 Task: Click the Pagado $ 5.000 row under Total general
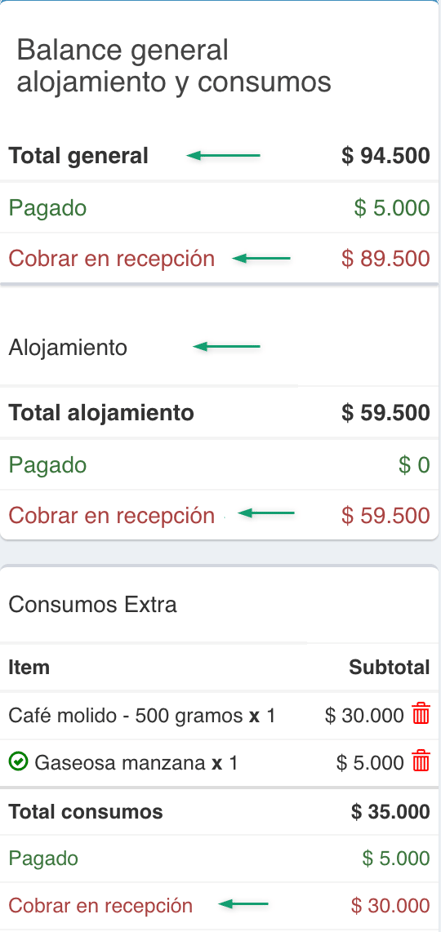219,208
